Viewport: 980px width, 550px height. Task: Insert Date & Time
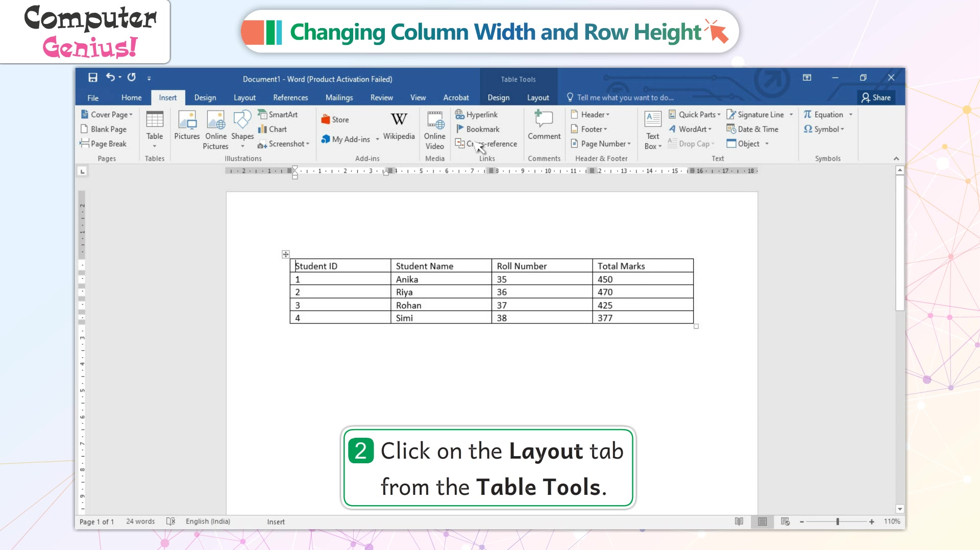753,129
